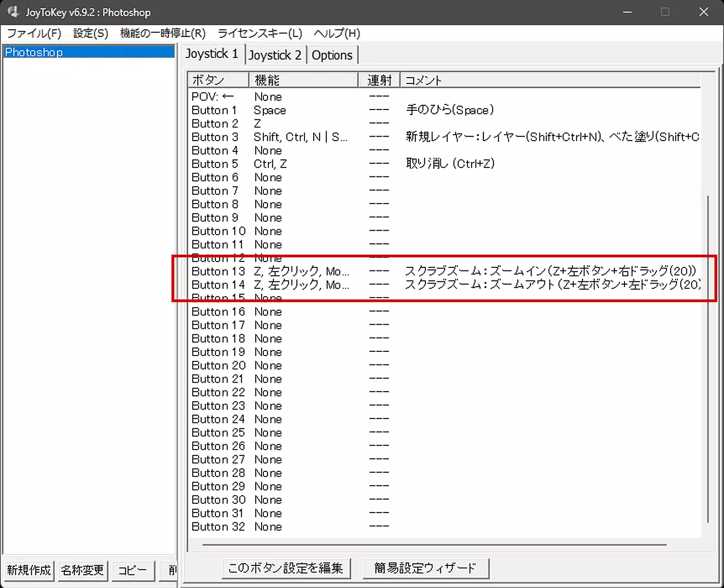This screenshot has height=588, width=724.
Task: Select the Button 27 row
Action: [444, 460]
